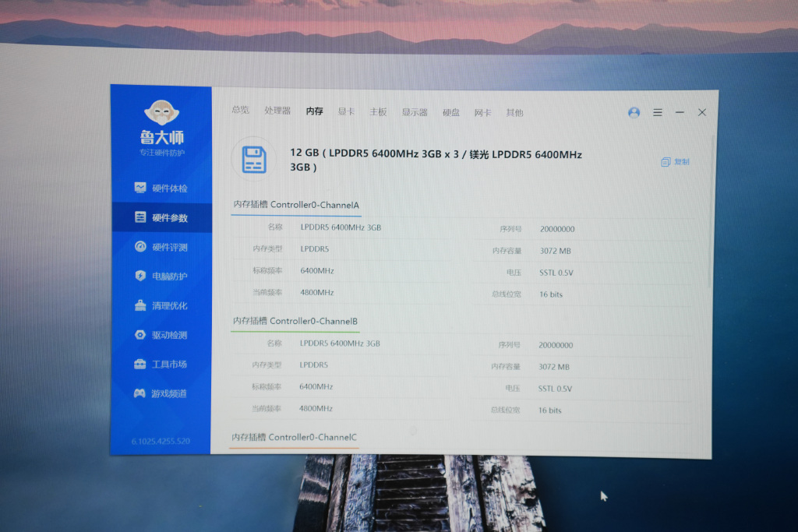Viewport: 798px width, 532px height.
Task: Go to 电脑防护 in the sidebar
Action: [x=161, y=277]
